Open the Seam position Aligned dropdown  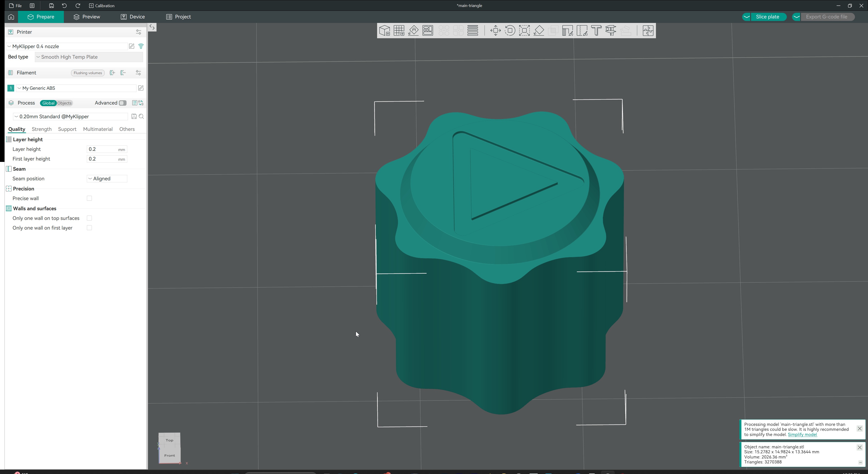(x=107, y=179)
